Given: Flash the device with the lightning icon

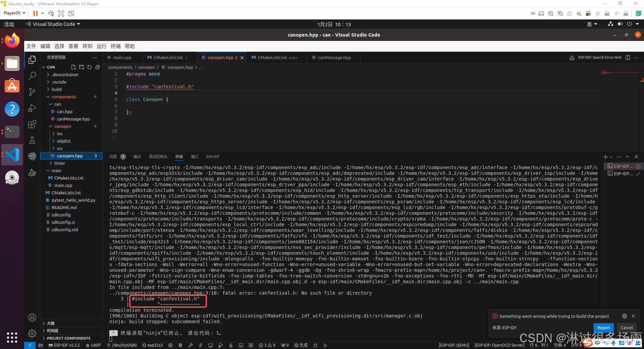Looking at the screenshot, I should (x=201, y=345).
